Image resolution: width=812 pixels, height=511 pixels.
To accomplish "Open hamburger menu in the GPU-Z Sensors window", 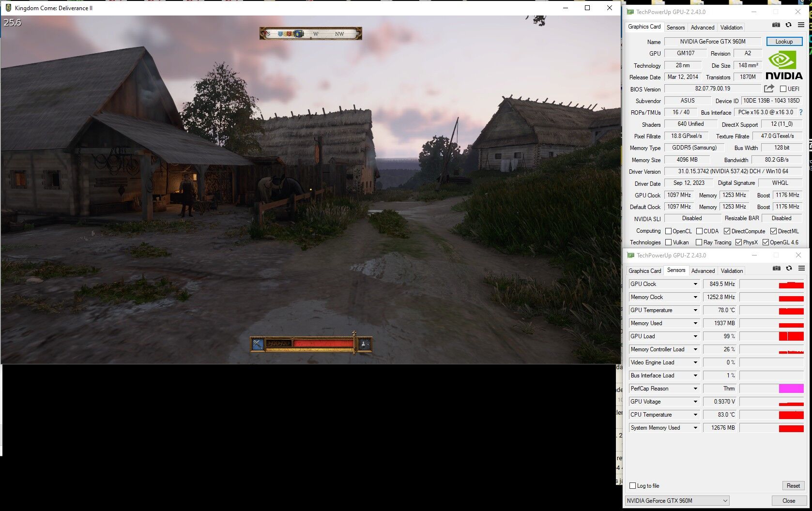I will click(802, 269).
